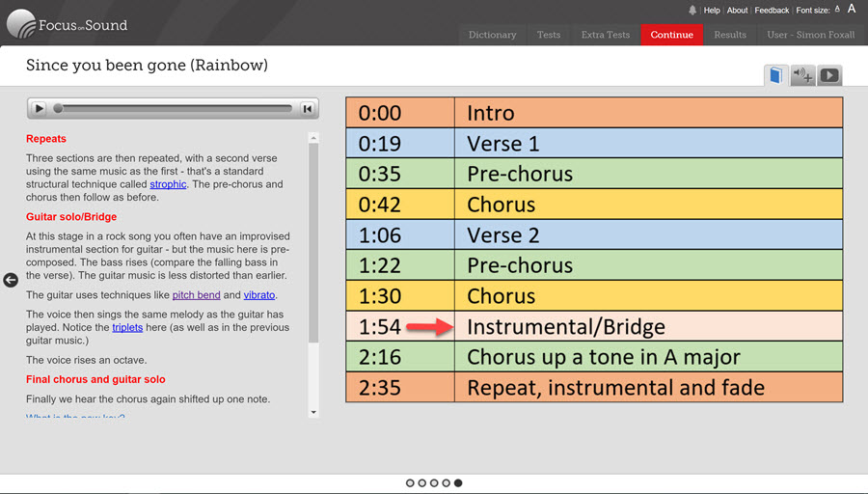Follow the vibrato link
Image resolution: width=868 pixels, height=494 pixels.
[259, 295]
